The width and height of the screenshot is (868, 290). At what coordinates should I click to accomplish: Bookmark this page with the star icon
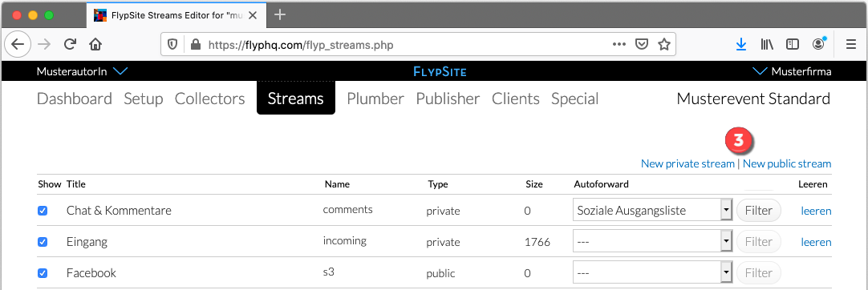coord(663,45)
